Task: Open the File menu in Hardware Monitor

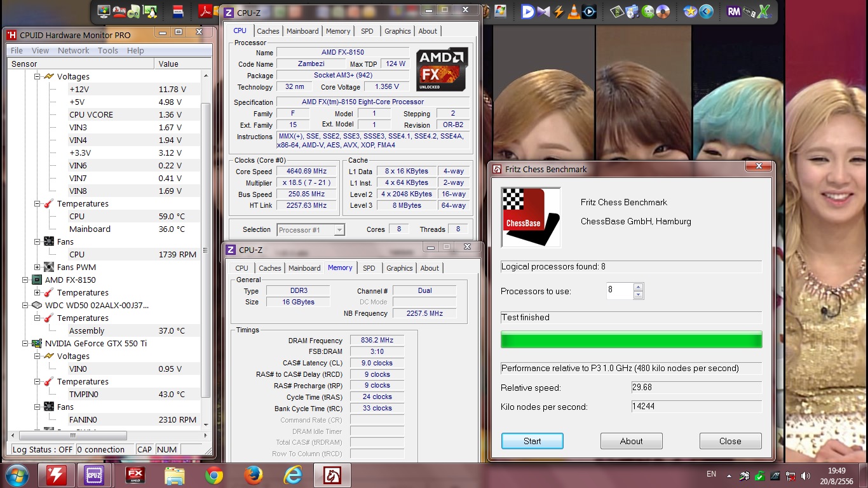Action: [x=17, y=50]
